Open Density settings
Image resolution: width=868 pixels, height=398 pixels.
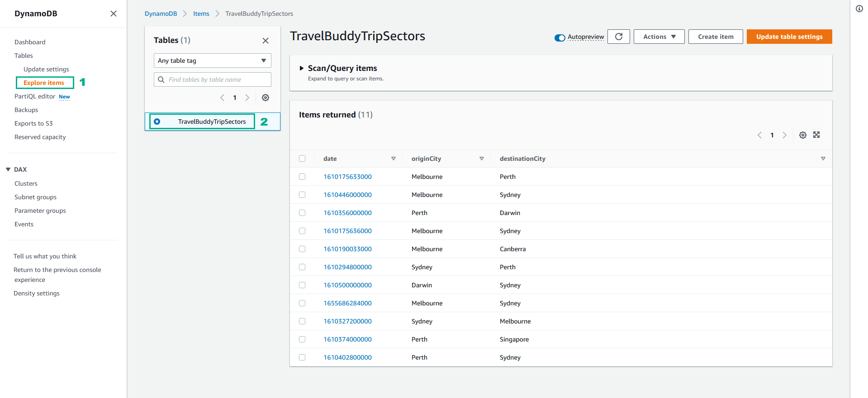(x=37, y=293)
